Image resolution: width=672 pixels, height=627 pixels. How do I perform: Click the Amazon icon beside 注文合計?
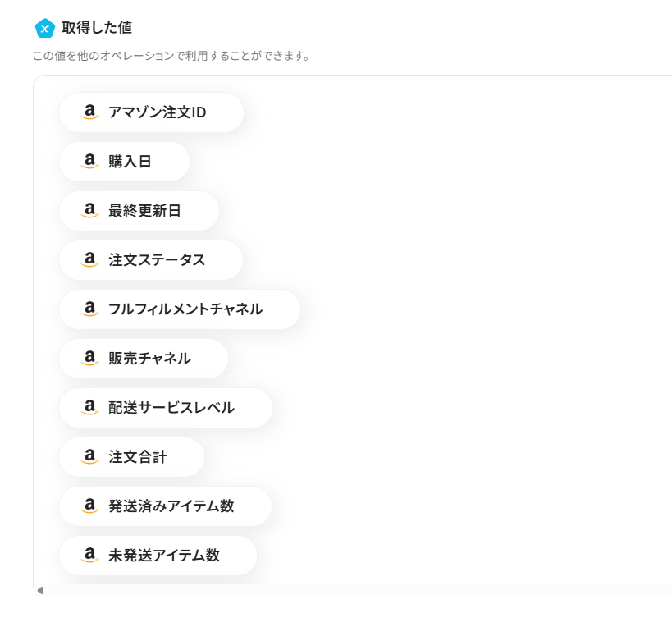pyautogui.click(x=90, y=457)
